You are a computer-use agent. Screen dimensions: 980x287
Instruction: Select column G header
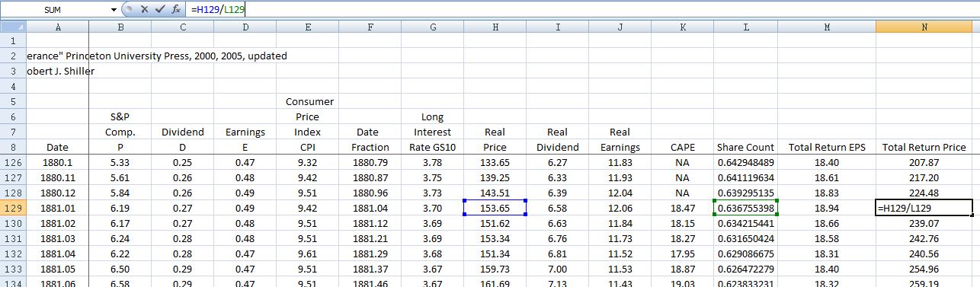(433, 27)
